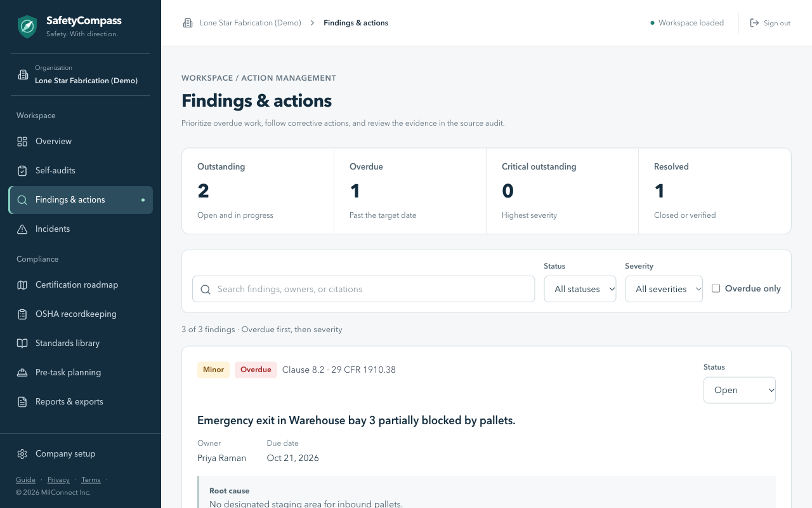Navigate to Certification roadmap
The height and width of the screenshot is (508, 812).
click(81, 285)
